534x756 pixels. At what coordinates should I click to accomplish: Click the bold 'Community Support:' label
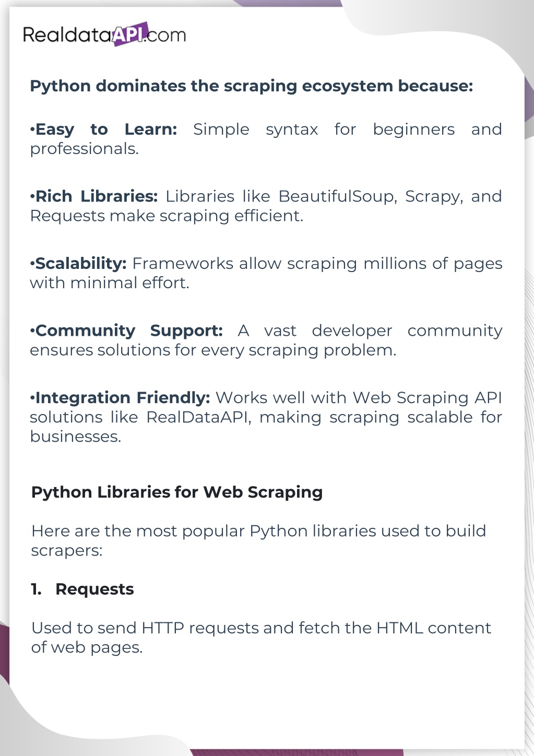(x=126, y=330)
